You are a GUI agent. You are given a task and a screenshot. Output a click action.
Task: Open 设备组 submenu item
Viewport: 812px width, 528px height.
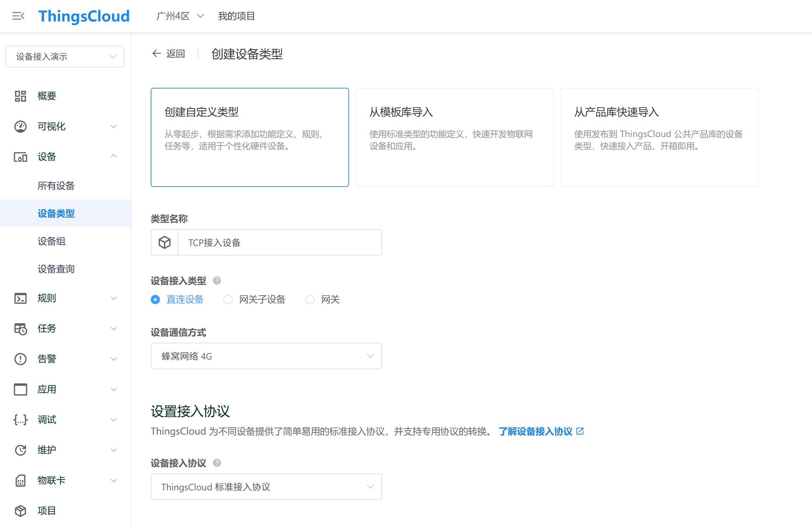(52, 241)
